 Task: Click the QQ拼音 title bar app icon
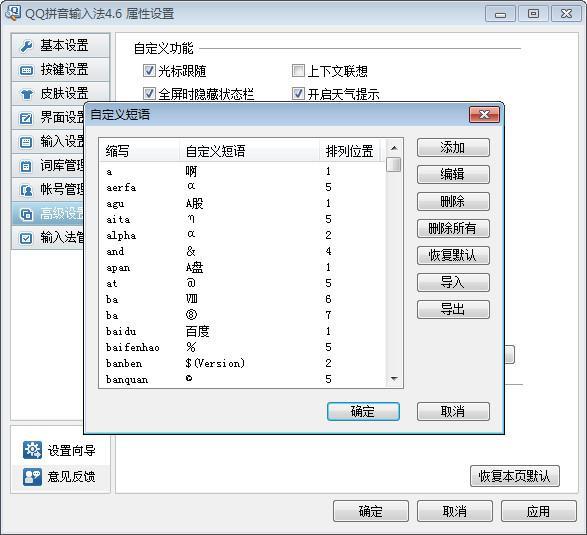(x=12, y=13)
